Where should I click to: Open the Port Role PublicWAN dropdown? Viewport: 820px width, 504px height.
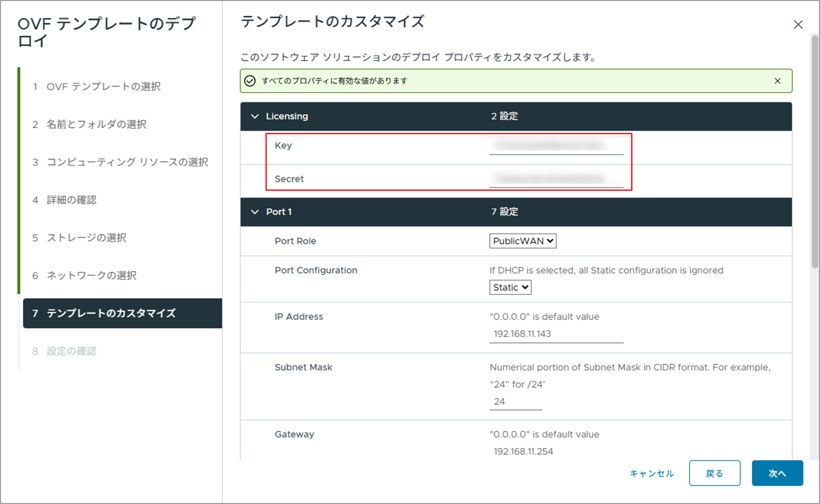[x=523, y=241]
